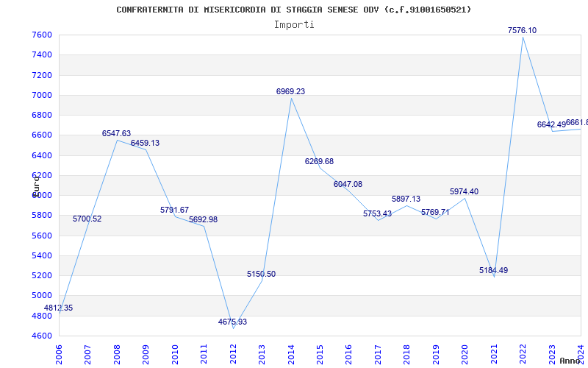The image size is (588, 368).
Task: Click the 2018 x-axis year label
Action: (x=407, y=354)
